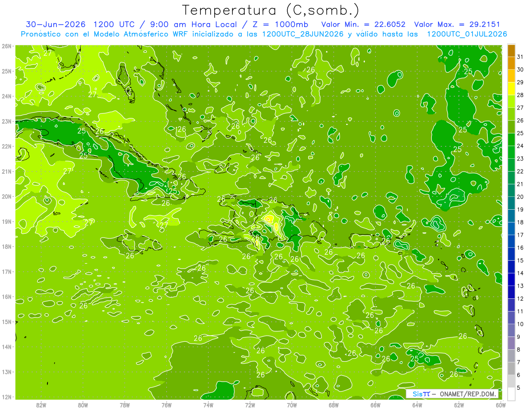Click the 82W longitude axis label
532x411 pixels.
41,405
